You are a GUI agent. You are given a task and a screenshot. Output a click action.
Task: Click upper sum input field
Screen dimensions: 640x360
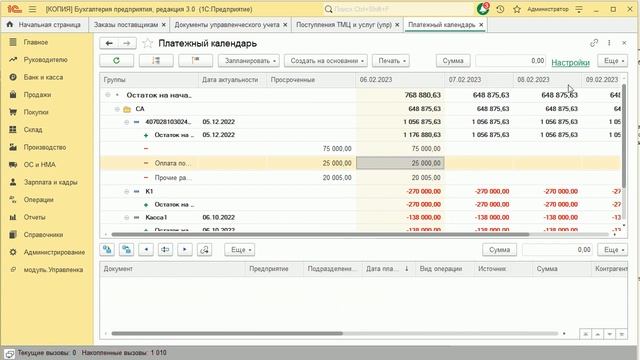coord(511,60)
